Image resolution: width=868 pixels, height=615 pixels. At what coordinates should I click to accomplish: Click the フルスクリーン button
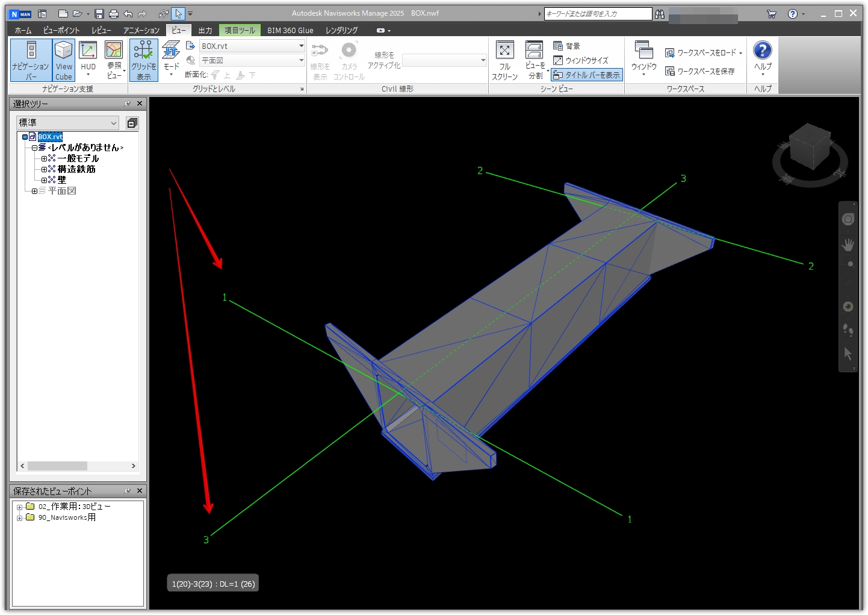click(505, 58)
